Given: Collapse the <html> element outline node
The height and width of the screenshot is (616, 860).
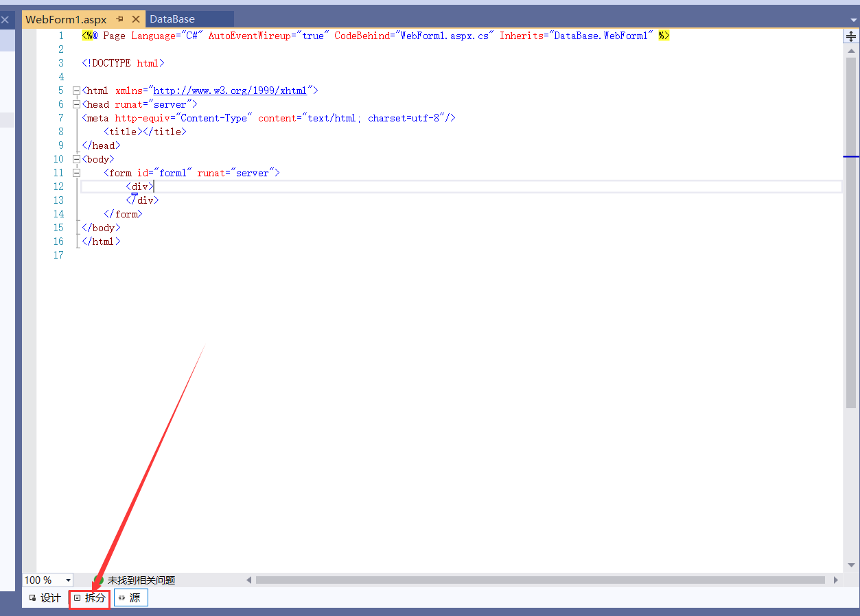Looking at the screenshot, I should click(x=76, y=90).
